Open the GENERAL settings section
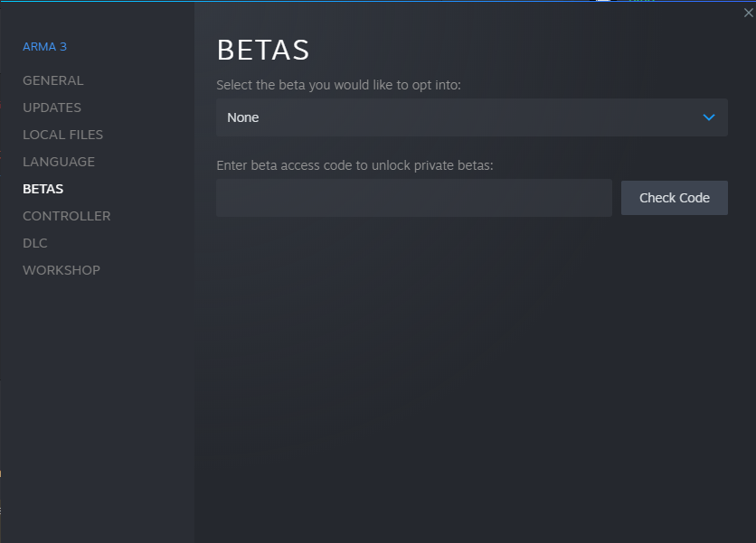 click(x=53, y=80)
